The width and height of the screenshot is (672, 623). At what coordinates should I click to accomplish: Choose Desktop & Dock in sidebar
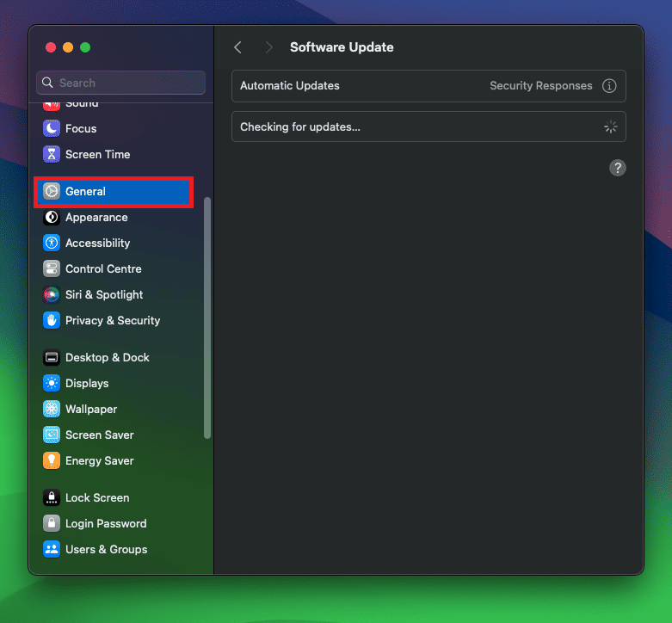pyautogui.click(x=114, y=357)
